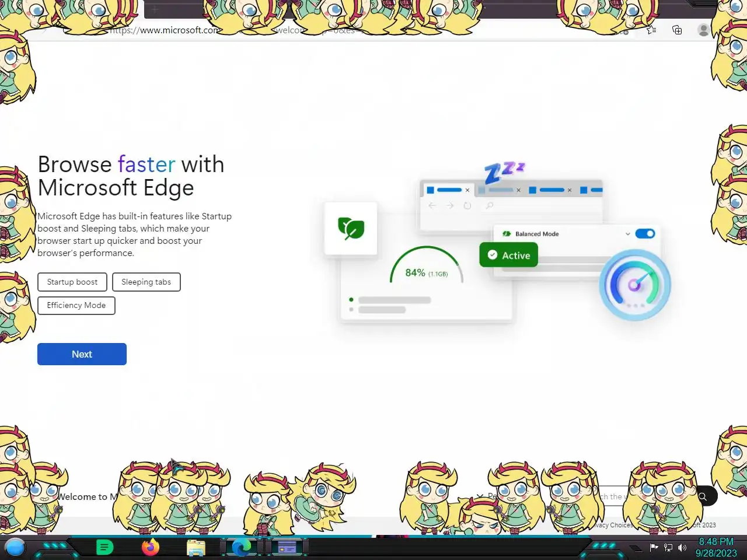The image size is (747, 560).
Task: Open the Action Center flag icon
Action: [654, 548]
